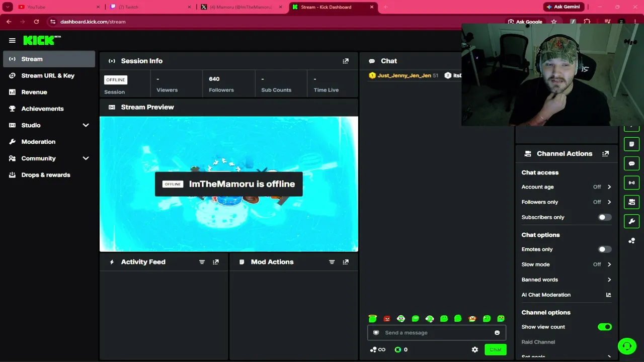This screenshot has height=362, width=644.
Task: Open AI Chat Moderation external link
Action: tap(608, 295)
